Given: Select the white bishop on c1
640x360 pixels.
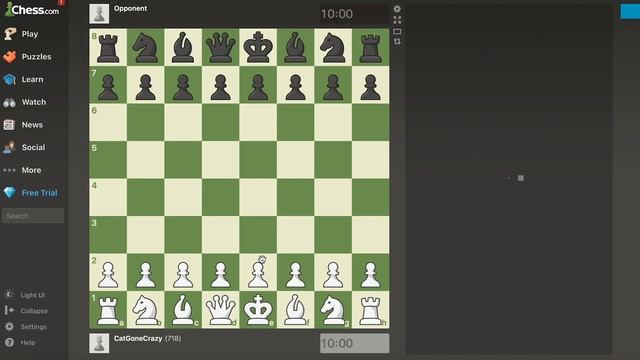Looking at the screenshot, I should point(183,310).
